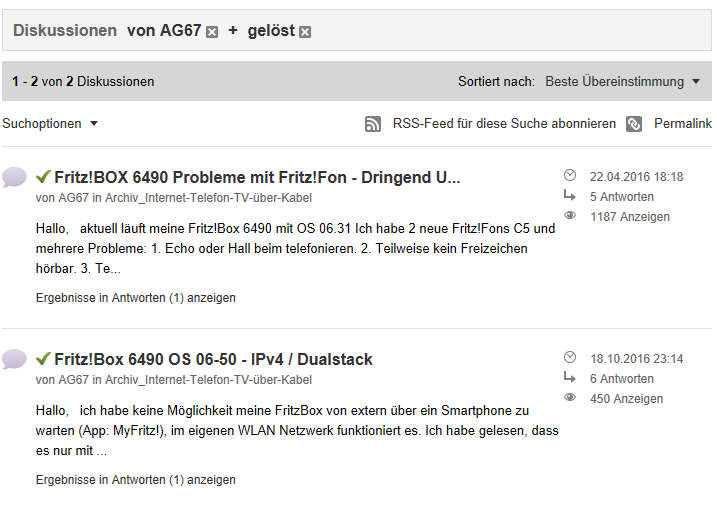Click reply arrow icon beside '5 Antworten'

coord(570,196)
